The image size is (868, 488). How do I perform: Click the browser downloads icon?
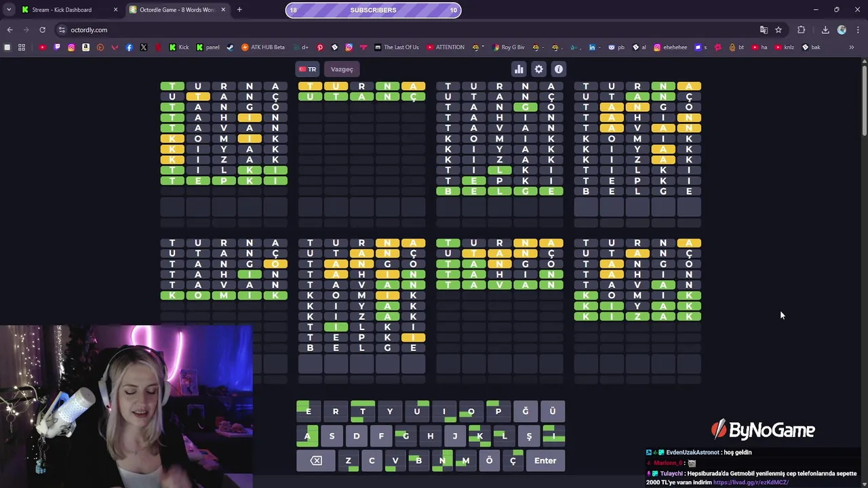[825, 30]
